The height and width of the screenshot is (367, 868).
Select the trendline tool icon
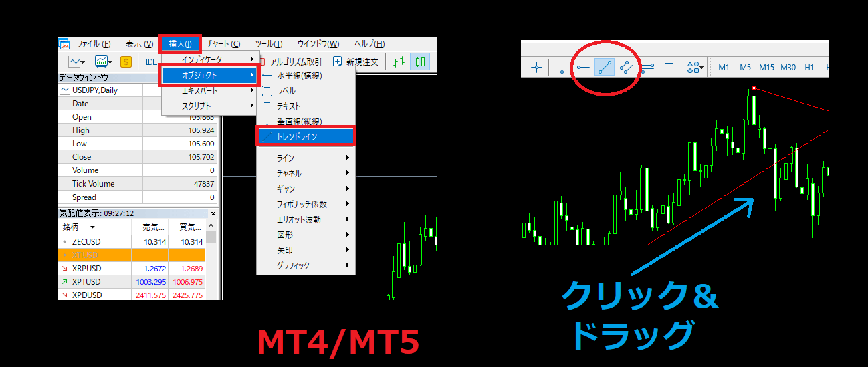coord(605,67)
